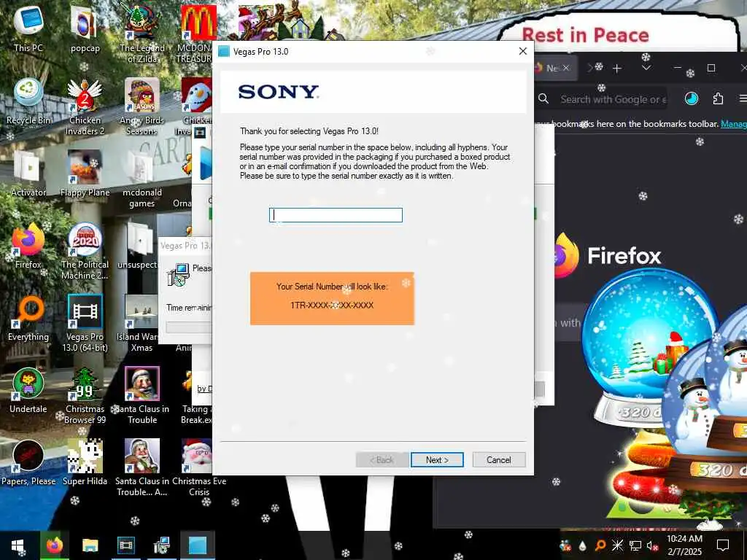Viewport: 747px width, 560px height.
Task: Select The Political Machine 2020 icon
Action: pos(85,252)
